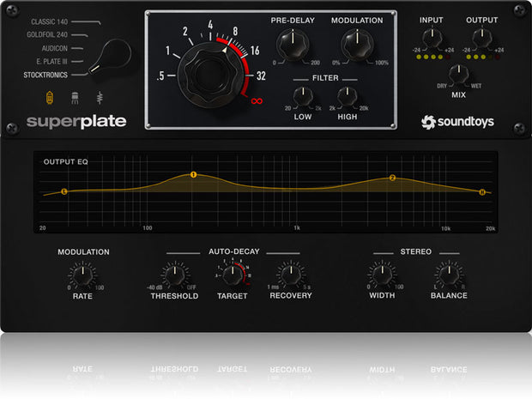This screenshot has height=399, width=532.
Task: Click the Mix dry/wet knob
Action: pyautogui.click(x=459, y=75)
